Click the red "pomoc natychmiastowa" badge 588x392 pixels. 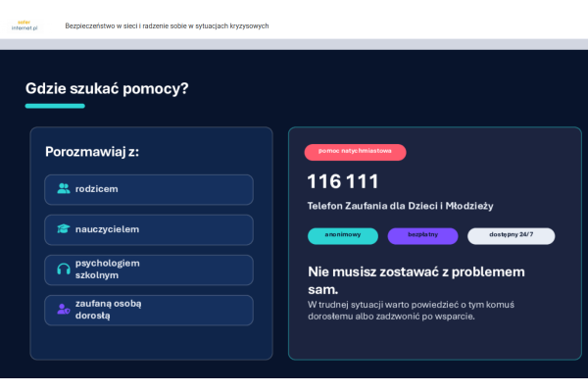tap(355, 152)
